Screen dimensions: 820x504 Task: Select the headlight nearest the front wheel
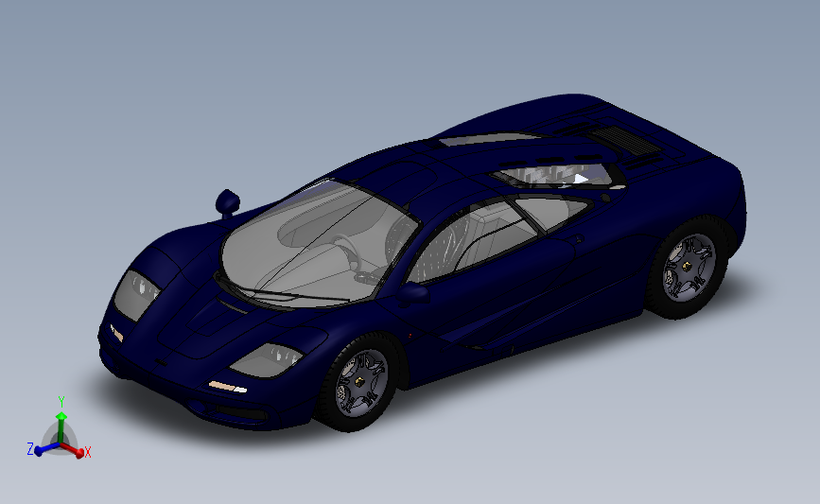(x=267, y=360)
